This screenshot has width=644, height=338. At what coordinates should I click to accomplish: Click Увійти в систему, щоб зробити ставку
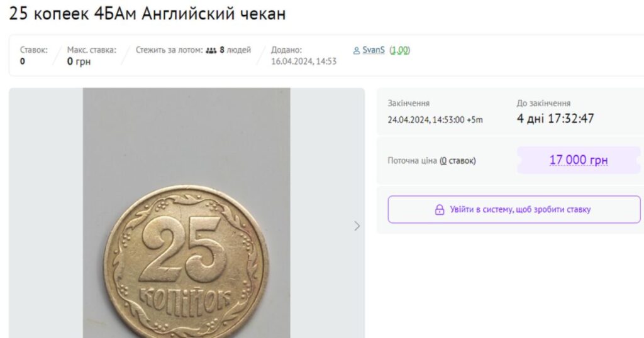(x=514, y=210)
